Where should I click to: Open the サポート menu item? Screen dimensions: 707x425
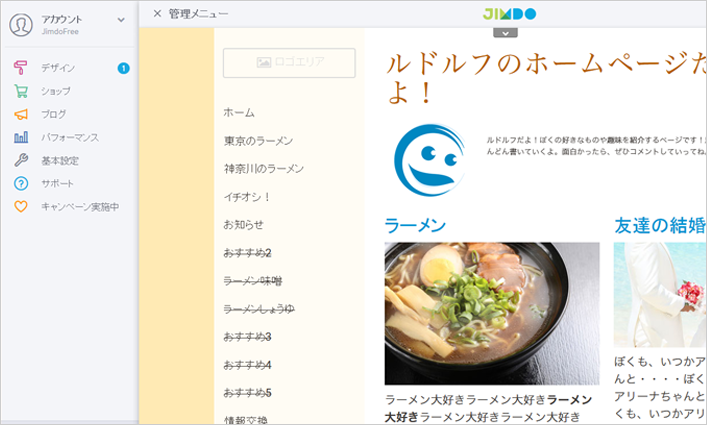pyautogui.click(x=57, y=183)
